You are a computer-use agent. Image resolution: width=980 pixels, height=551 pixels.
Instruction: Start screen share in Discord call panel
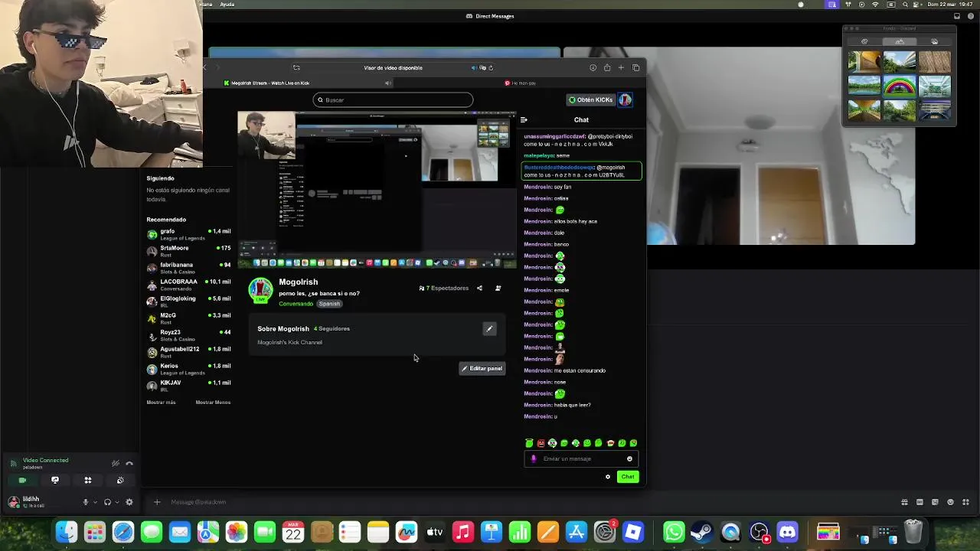tap(55, 480)
